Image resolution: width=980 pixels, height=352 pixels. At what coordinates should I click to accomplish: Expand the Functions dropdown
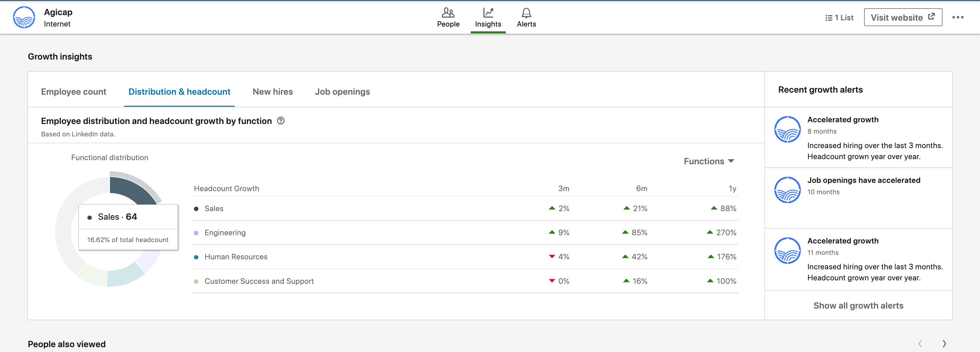709,161
